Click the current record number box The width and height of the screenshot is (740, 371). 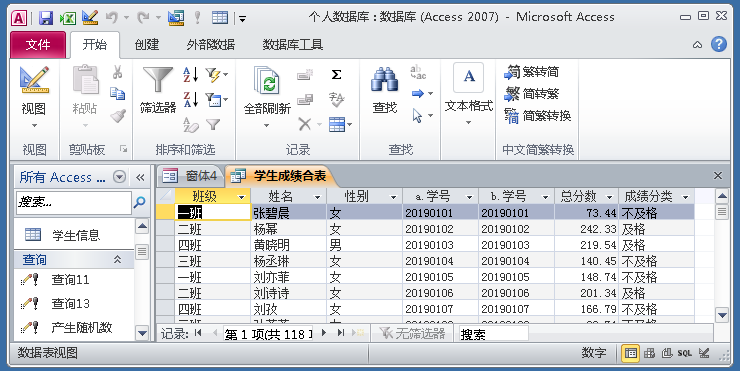pyautogui.click(x=269, y=334)
